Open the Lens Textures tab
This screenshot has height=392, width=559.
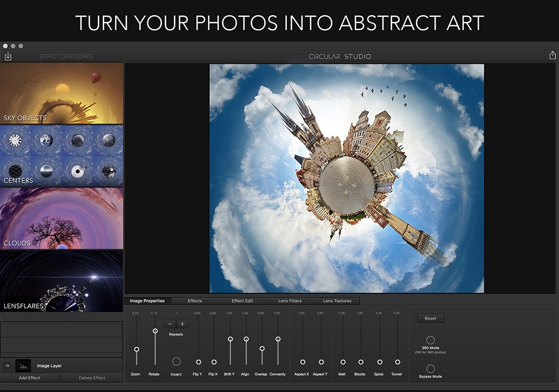pyautogui.click(x=337, y=301)
